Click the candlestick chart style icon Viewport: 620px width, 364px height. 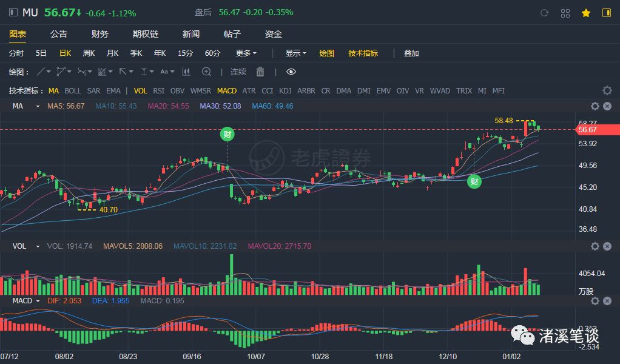pos(186,72)
